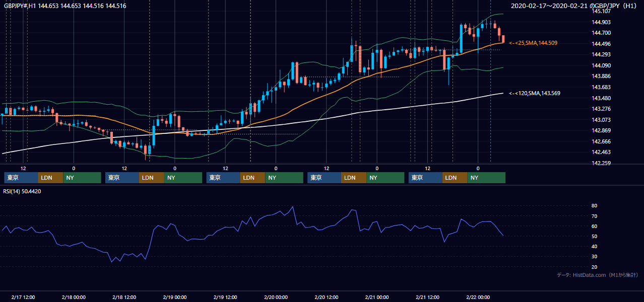Click date label 2/20 12:00
Image resolution: width=644 pixels, height=302 pixels.
tap(327, 297)
